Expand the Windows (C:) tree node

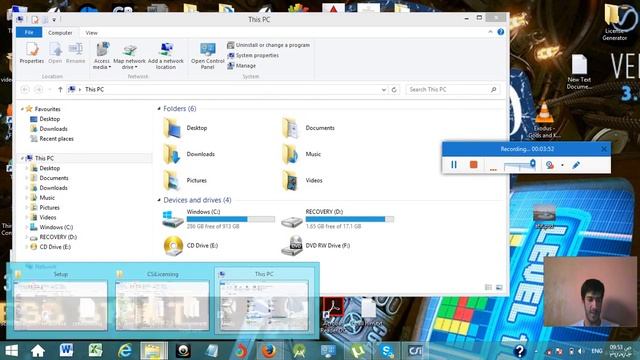(27, 227)
